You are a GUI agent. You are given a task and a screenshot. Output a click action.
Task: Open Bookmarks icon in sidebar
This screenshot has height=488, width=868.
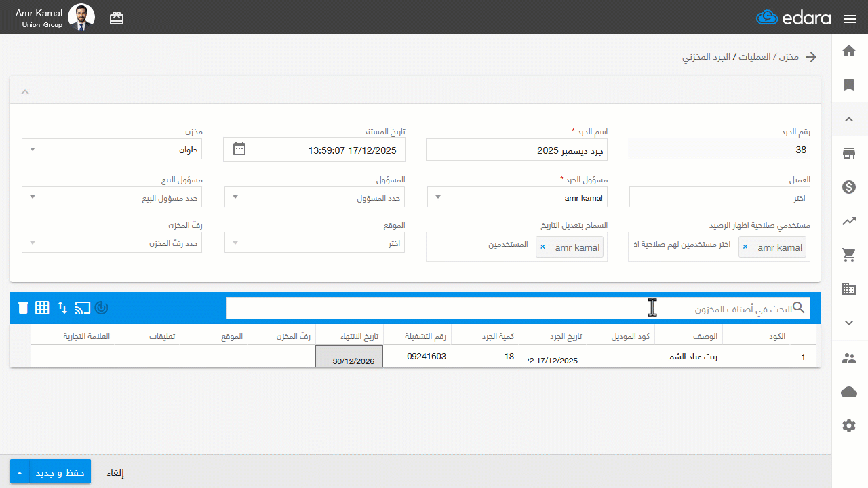point(849,85)
